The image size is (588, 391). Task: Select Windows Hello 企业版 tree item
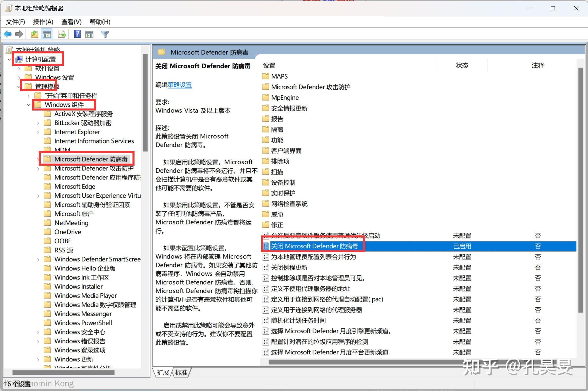(85, 268)
